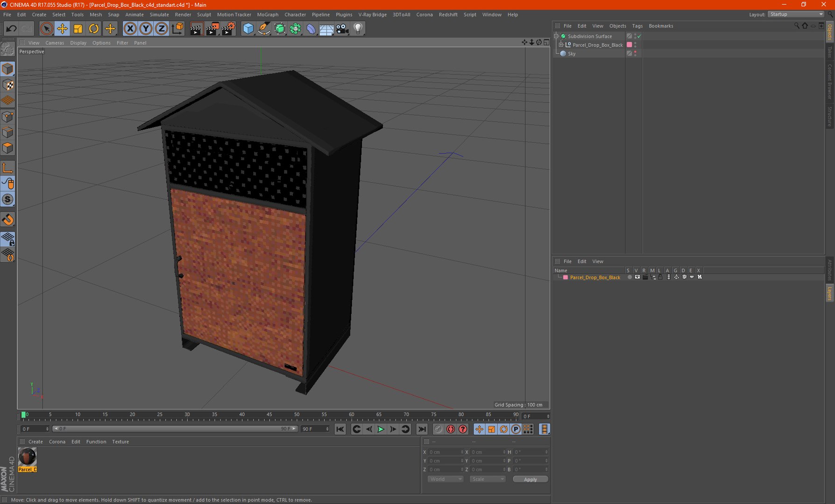
Task: Select the Scale tool
Action: tap(78, 29)
